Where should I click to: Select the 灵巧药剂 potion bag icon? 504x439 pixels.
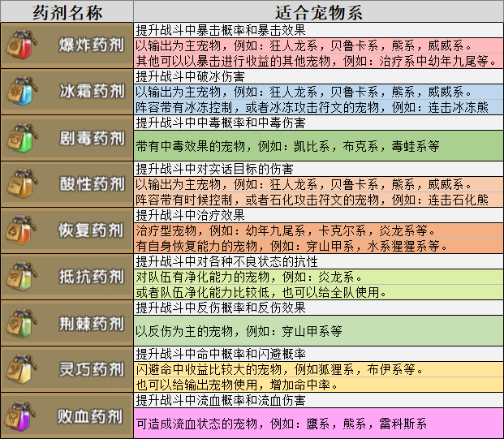tap(20, 370)
